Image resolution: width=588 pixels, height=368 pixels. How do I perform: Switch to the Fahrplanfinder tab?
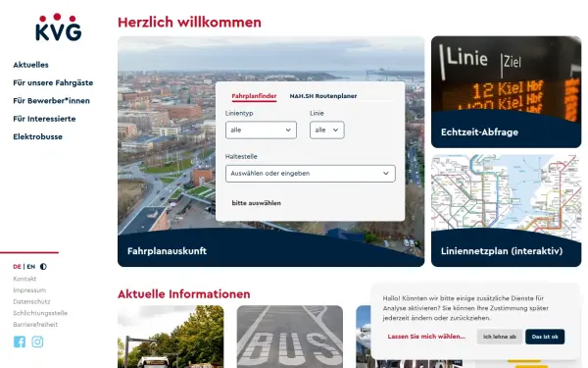coord(254,96)
